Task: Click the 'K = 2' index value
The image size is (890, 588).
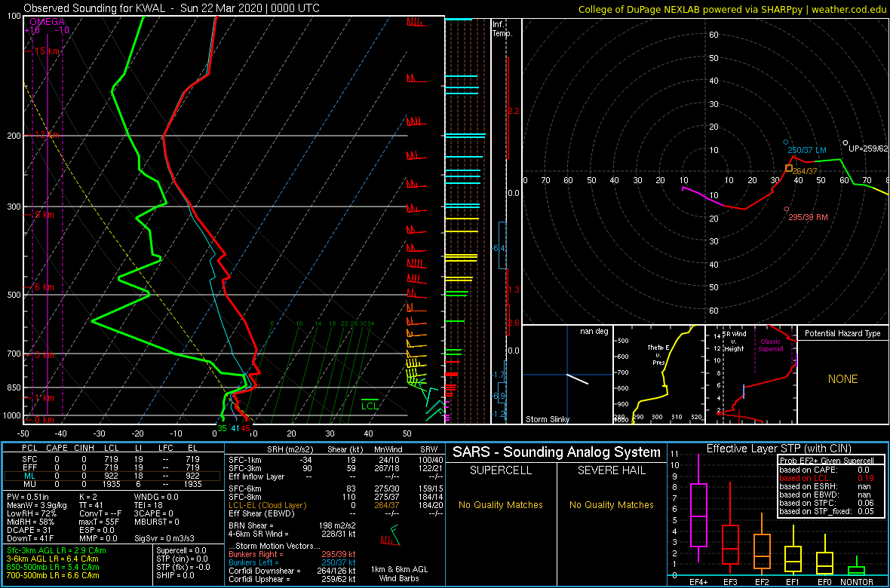Action: [90, 497]
